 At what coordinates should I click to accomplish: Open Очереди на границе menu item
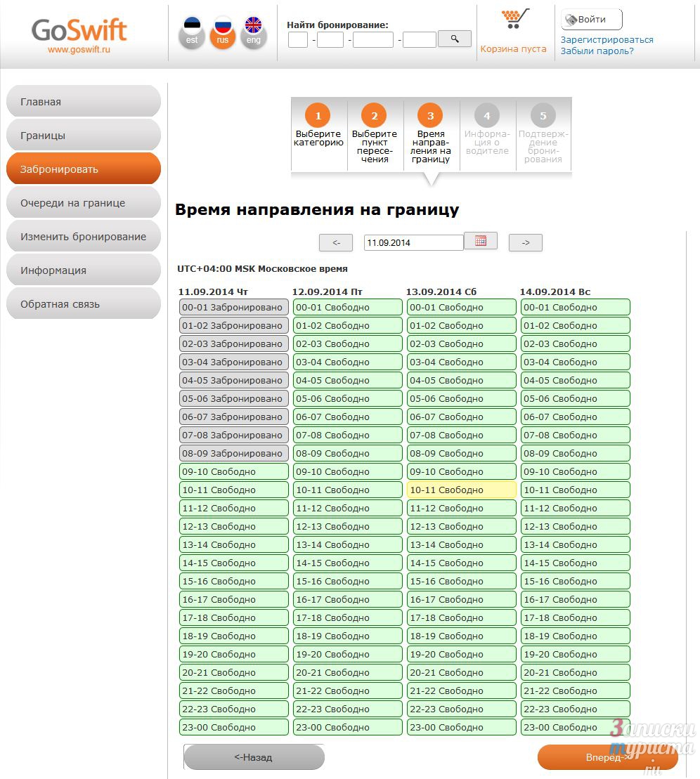pyautogui.click(x=83, y=203)
